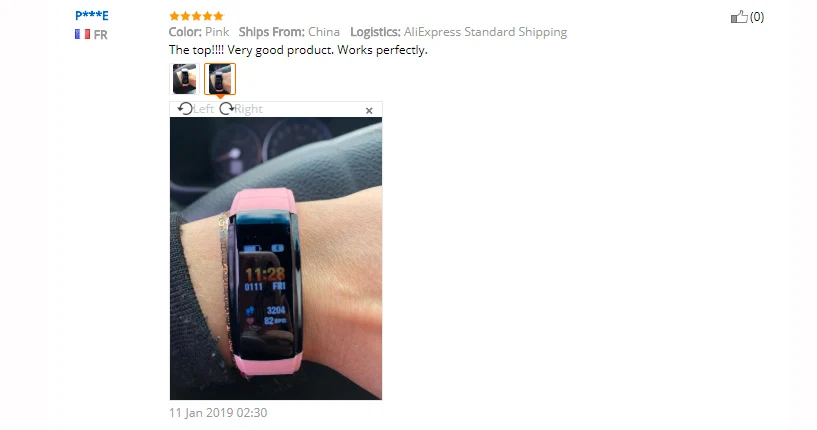Viewport: 817px width, 430px height.
Task: Click the rotate right arrow icon
Action: tap(227, 108)
